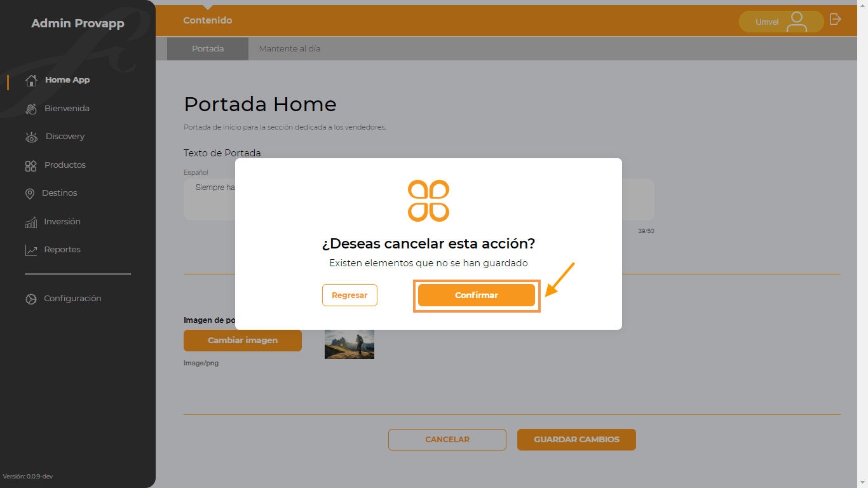Click the Regresar button in dialog
This screenshot has height=488, width=868.
[349, 295]
